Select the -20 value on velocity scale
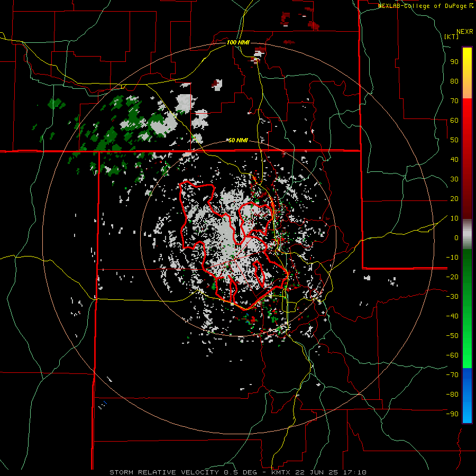 tap(452, 277)
